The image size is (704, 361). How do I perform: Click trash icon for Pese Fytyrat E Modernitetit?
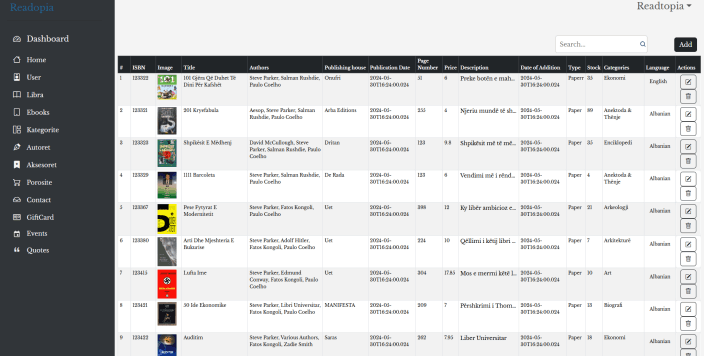pyautogui.click(x=688, y=226)
